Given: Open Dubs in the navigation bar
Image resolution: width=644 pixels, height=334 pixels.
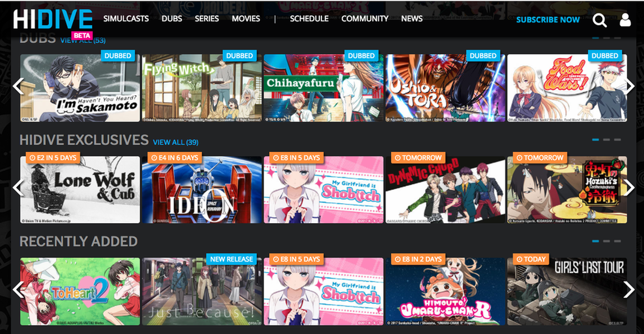Looking at the screenshot, I should pyautogui.click(x=172, y=18).
